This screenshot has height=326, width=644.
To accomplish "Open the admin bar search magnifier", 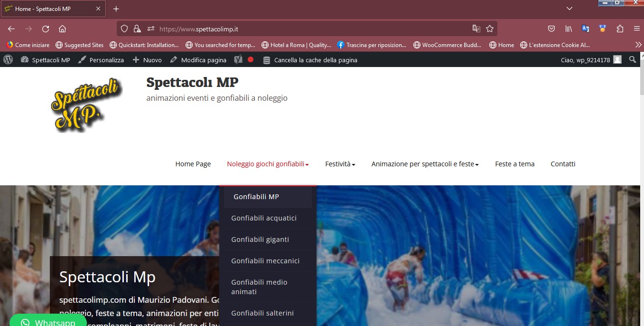I will coord(632,60).
